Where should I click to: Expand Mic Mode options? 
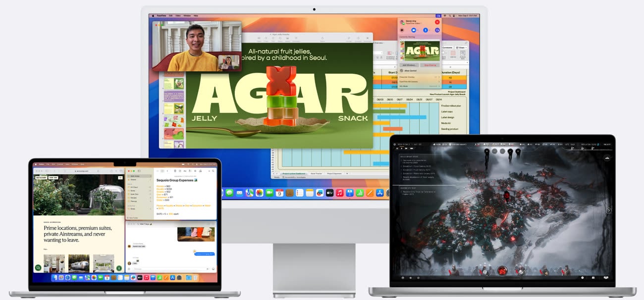coord(420,86)
